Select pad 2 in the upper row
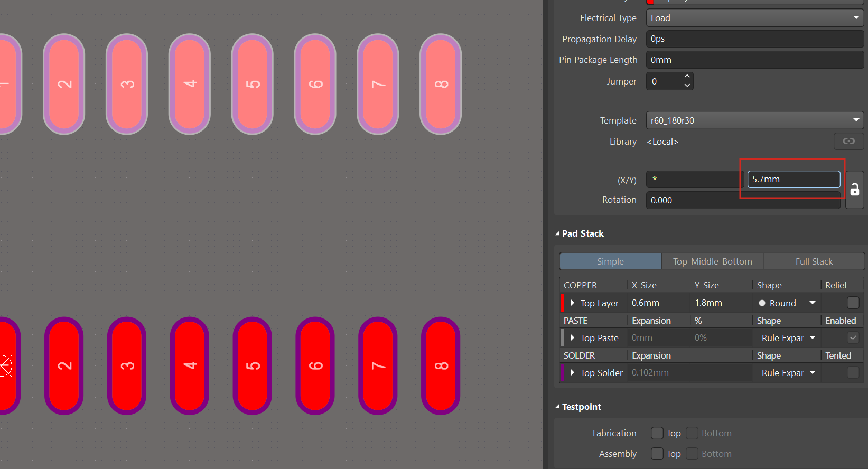Image resolution: width=868 pixels, height=469 pixels. pyautogui.click(x=64, y=84)
